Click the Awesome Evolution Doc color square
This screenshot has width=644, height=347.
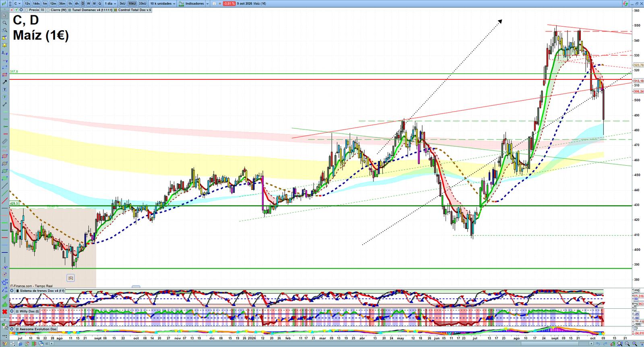tap(17, 329)
